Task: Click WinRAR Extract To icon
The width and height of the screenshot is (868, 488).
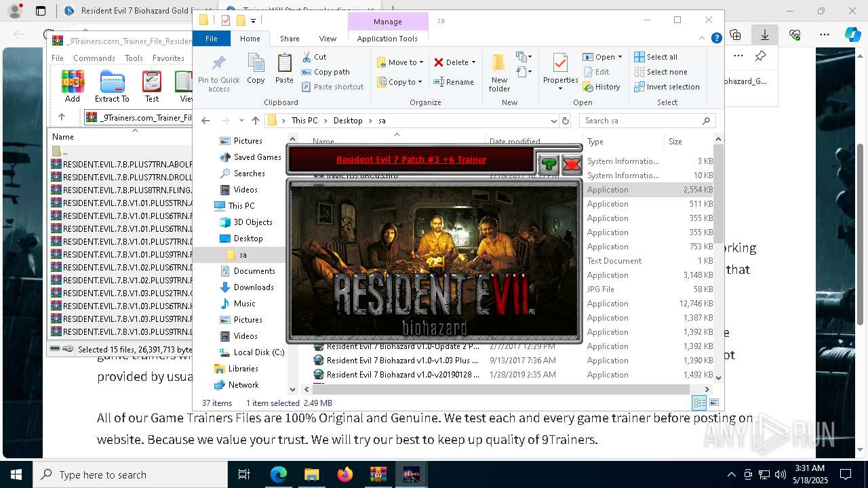Action: [112, 86]
